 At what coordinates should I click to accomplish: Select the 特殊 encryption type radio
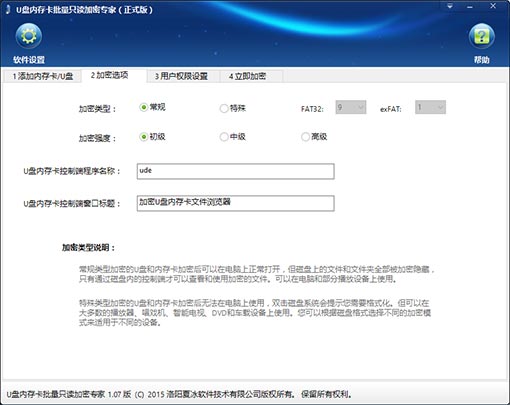pyautogui.click(x=224, y=108)
